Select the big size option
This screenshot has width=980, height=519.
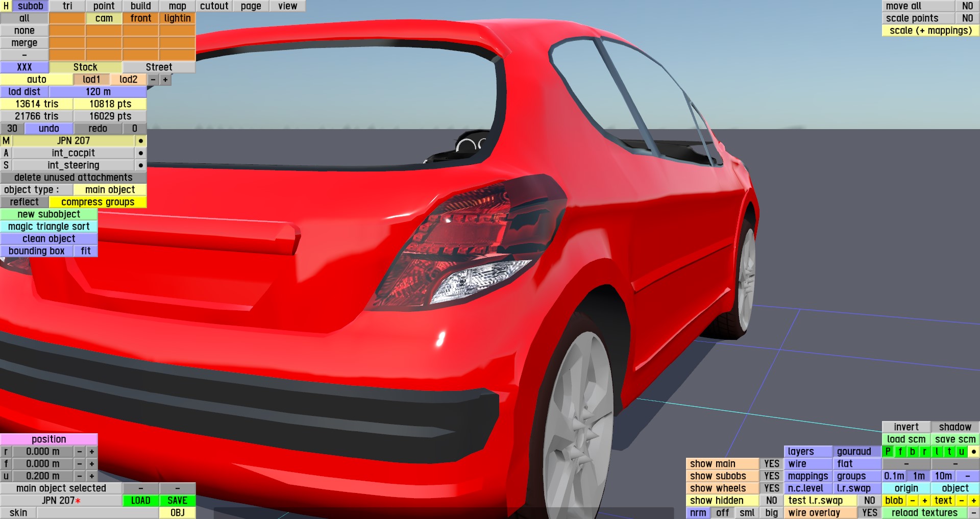[x=772, y=513]
